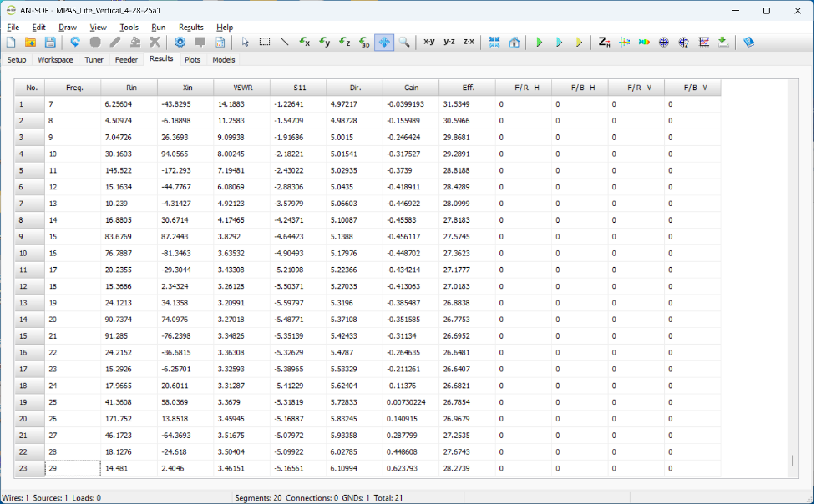This screenshot has width=816, height=504.
Task: Click the 3D rotate icon
Action: click(x=364, y=43)
